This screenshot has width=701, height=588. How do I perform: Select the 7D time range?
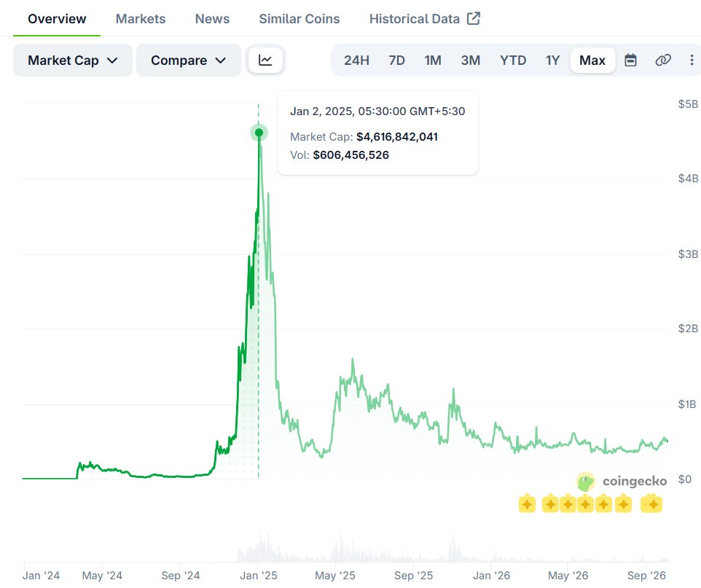point(396,60)
